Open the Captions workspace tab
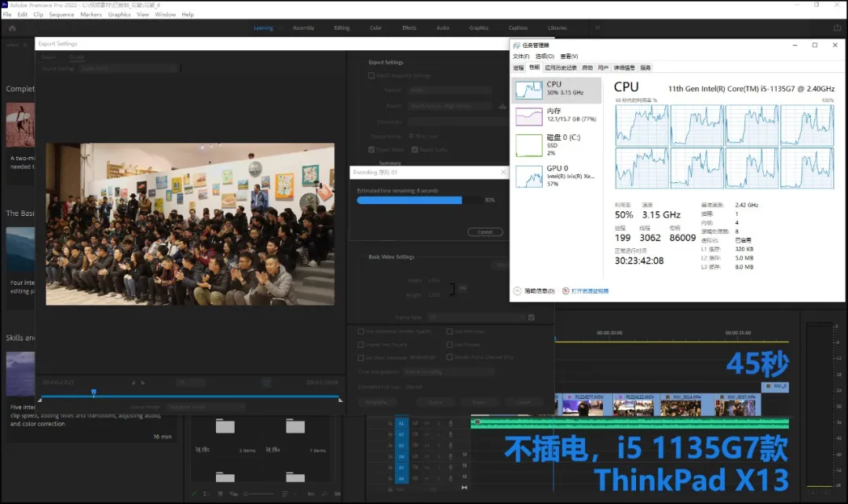This screenshot has width=848, height=504. pos(518,28)
